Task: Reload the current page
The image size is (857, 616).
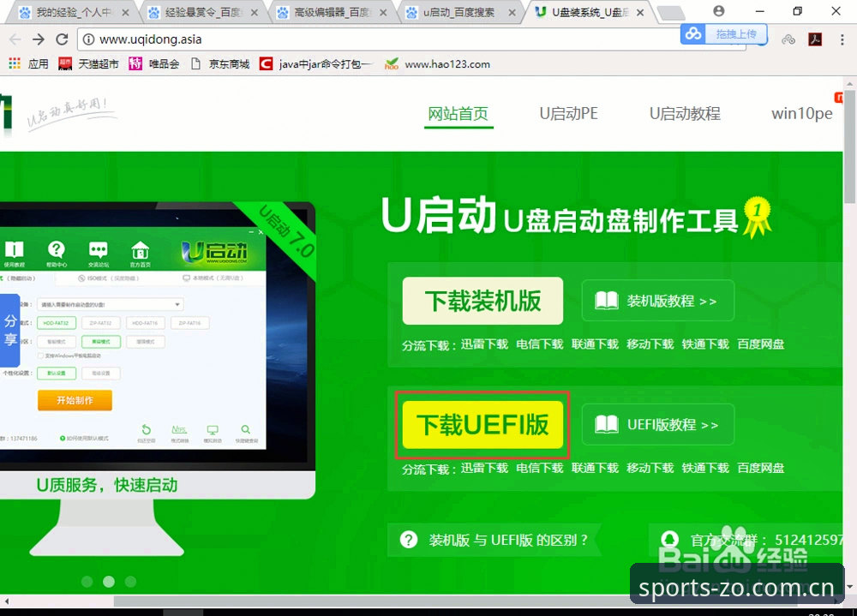Action: [x=62, y=39]
